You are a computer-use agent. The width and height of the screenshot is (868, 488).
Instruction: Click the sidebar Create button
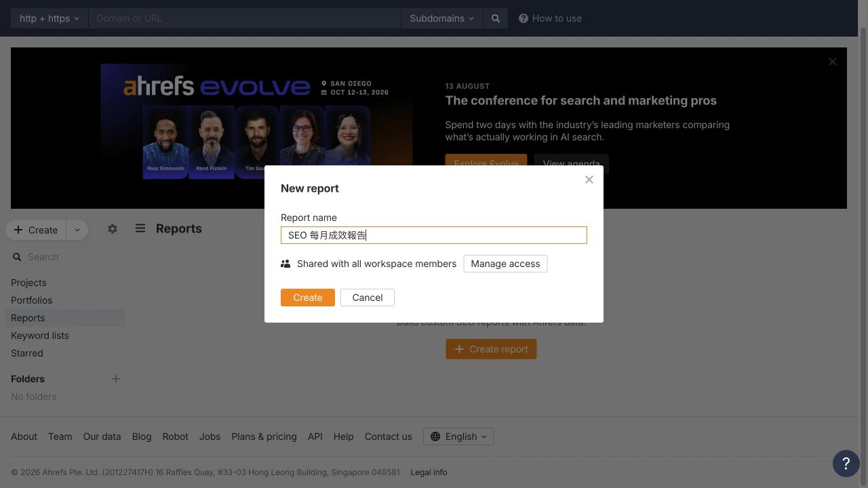tap(36, 230)
